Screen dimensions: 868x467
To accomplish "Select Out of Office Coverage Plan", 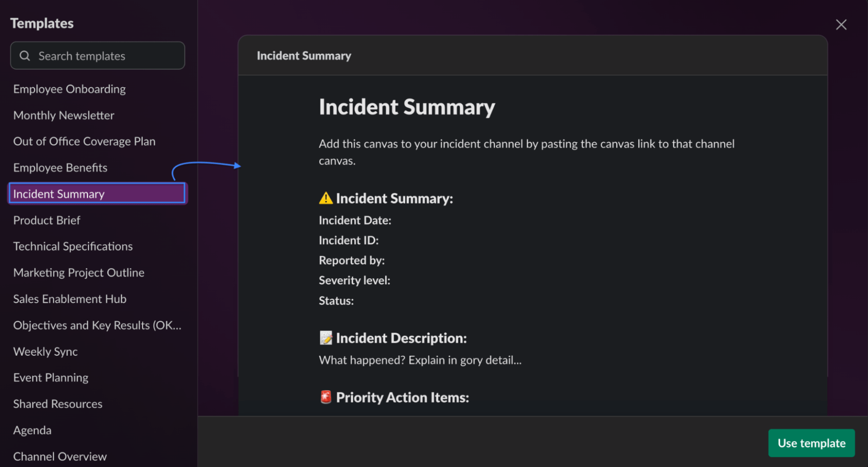I will [84, 141].
